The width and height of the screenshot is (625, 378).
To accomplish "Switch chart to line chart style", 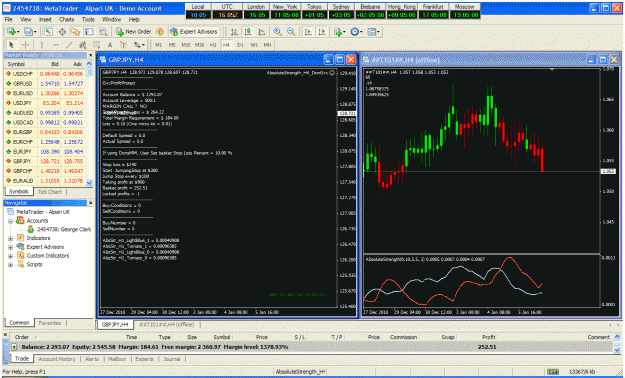I will [261, 32].
